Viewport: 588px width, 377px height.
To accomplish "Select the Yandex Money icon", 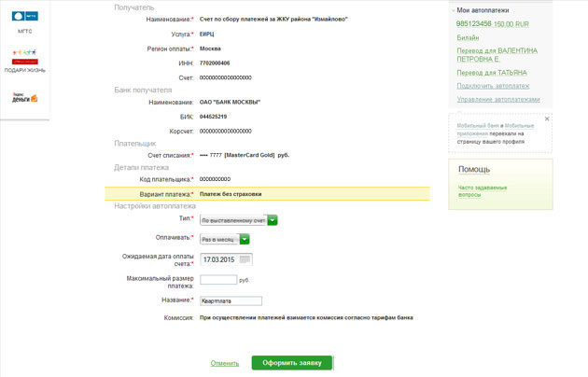I will click(x=25, y=97).
